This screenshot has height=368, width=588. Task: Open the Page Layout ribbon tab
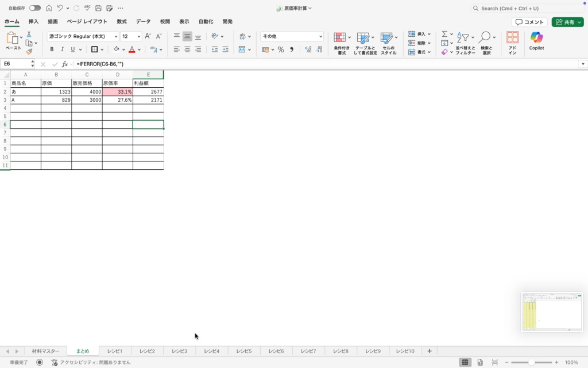coord(87,21)
